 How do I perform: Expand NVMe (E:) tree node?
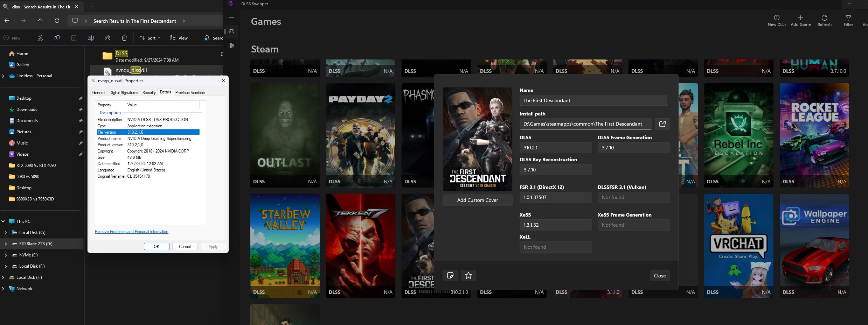6,255
